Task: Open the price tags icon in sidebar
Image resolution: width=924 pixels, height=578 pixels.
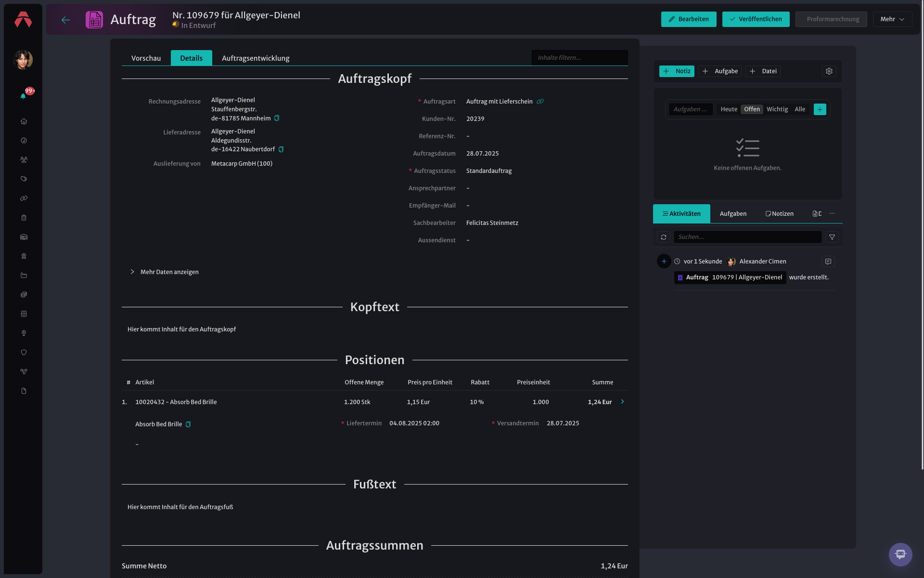Action: (x=24, y=179)
